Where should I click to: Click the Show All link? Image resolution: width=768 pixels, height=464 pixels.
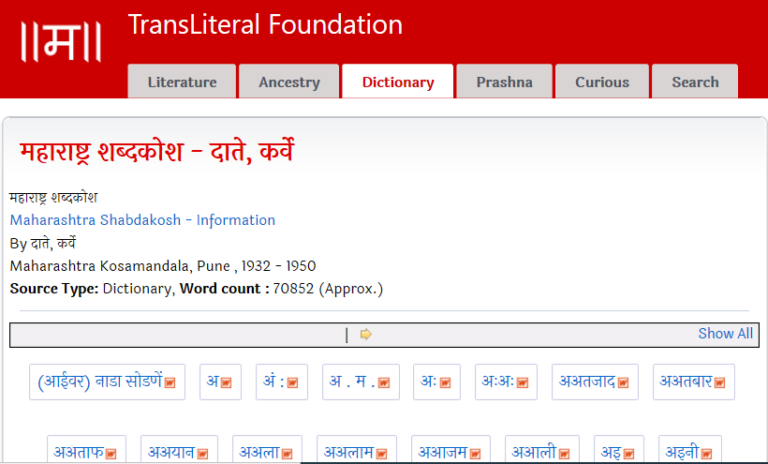pyautogui.click(x=725, y=334)
